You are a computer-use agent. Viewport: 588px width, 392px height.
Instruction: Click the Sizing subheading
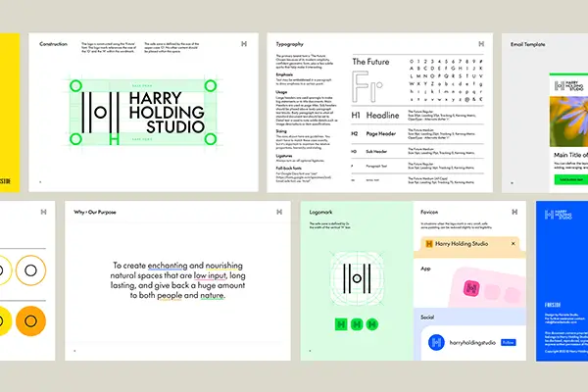[281, 131]
